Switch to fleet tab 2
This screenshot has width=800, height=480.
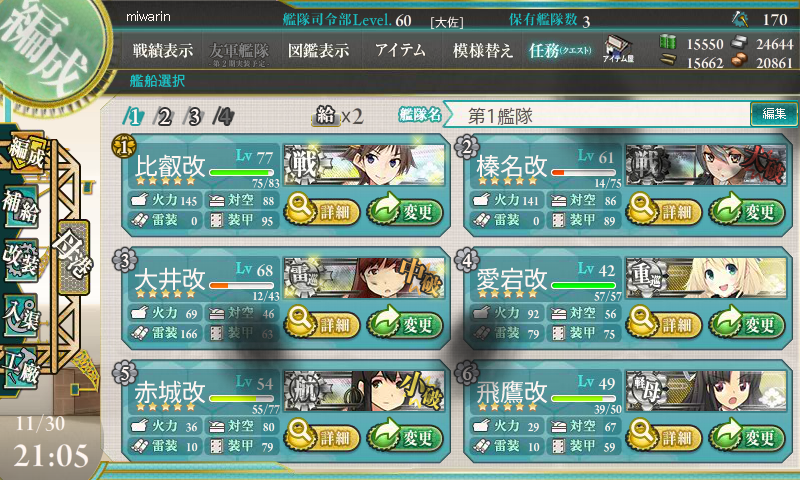tap(164, 117)
